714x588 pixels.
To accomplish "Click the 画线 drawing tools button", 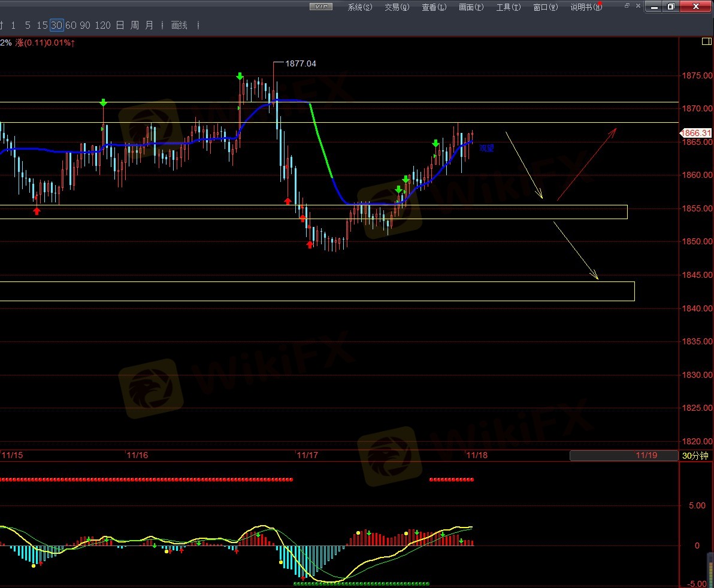I will 179,25.
